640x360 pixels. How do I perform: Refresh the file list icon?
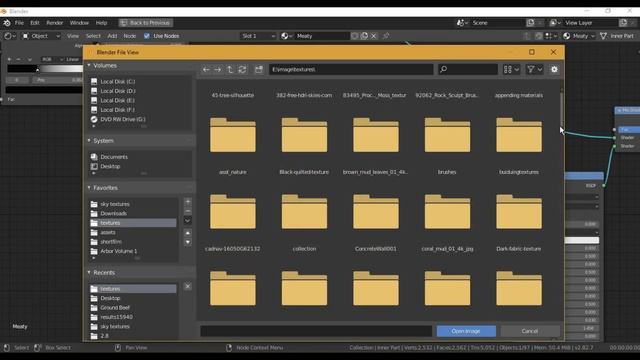(242, 70)
